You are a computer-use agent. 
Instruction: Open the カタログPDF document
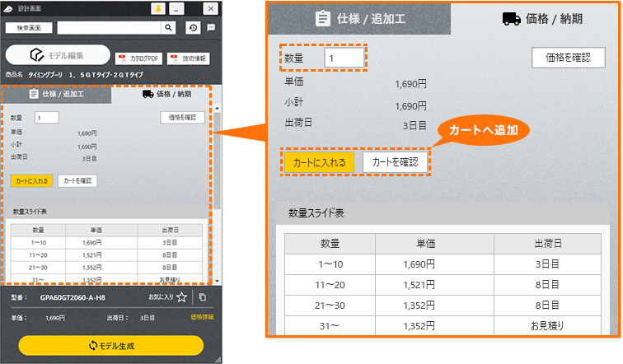point(138,58)
